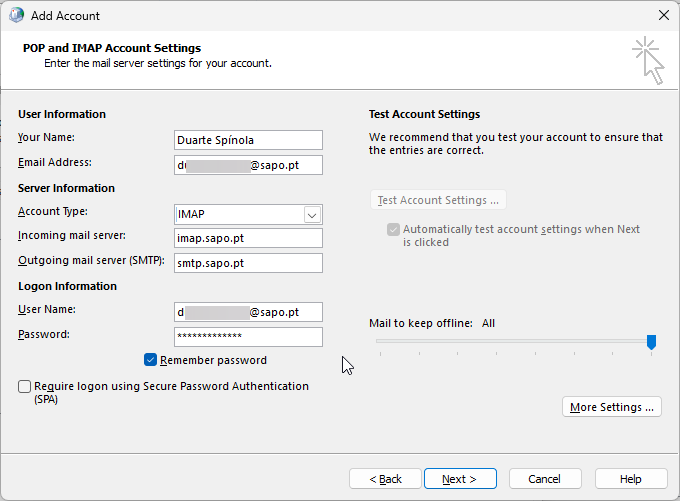Enable Require logon using Secure Password Authentication

click(24, 386)
